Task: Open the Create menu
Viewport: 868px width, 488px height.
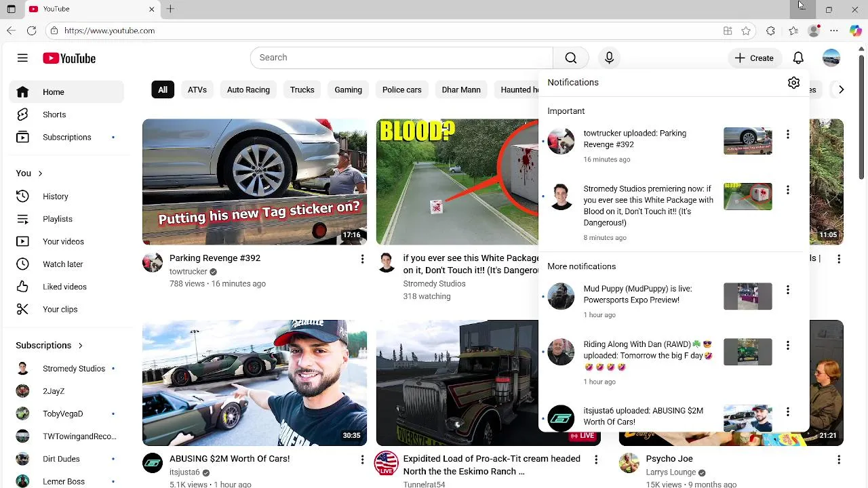Action: coord(754,58)
